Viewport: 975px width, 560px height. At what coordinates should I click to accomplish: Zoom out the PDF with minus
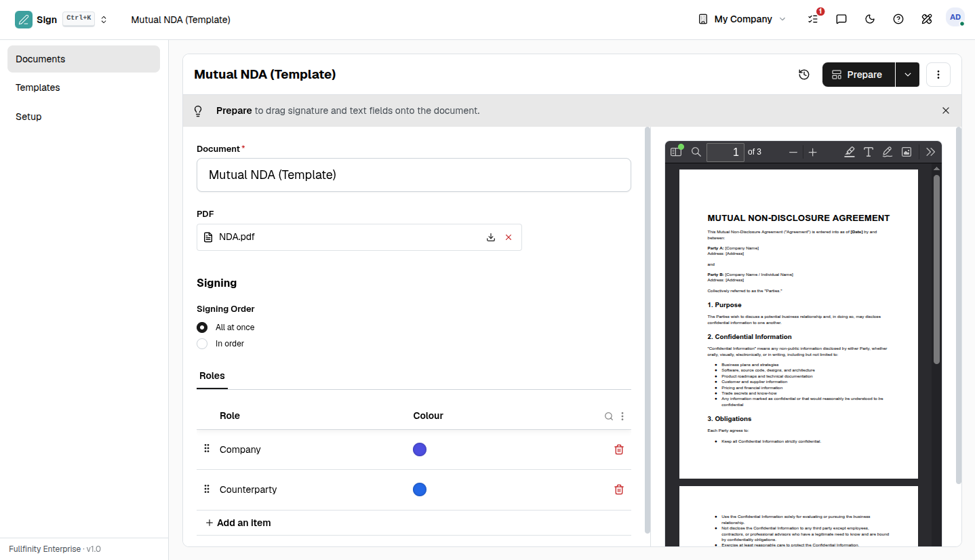(793, 152)
